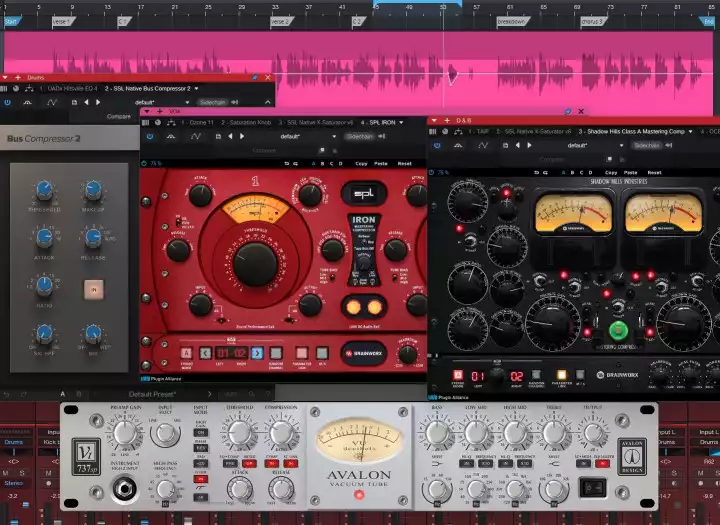Toggle Stereo Mode A button on SPL IRON
The width and height of the screenshot is (720, 525).
[x=186, y=353]
